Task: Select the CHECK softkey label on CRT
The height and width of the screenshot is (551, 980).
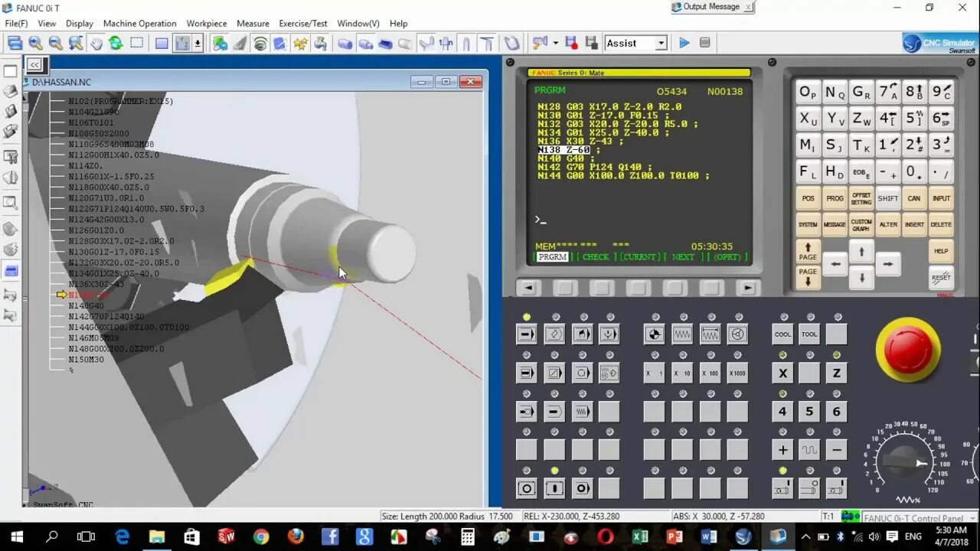Action: pos(596,257)
